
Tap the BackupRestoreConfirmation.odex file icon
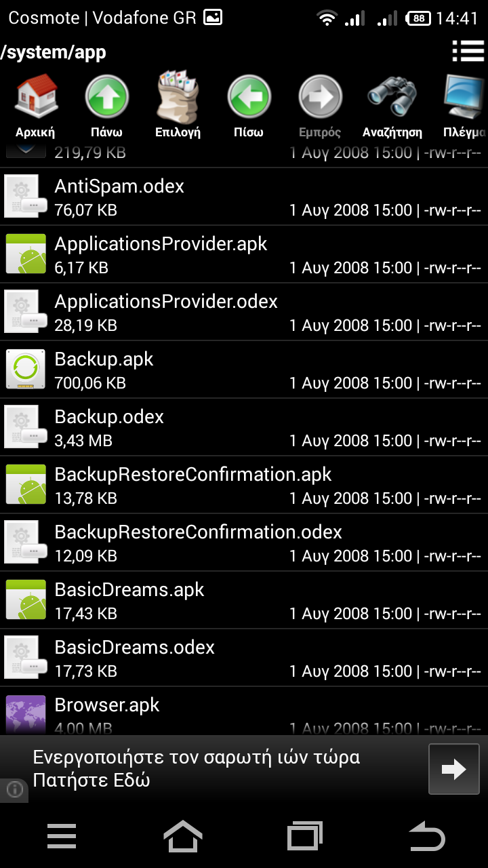[x=26, y=542]
